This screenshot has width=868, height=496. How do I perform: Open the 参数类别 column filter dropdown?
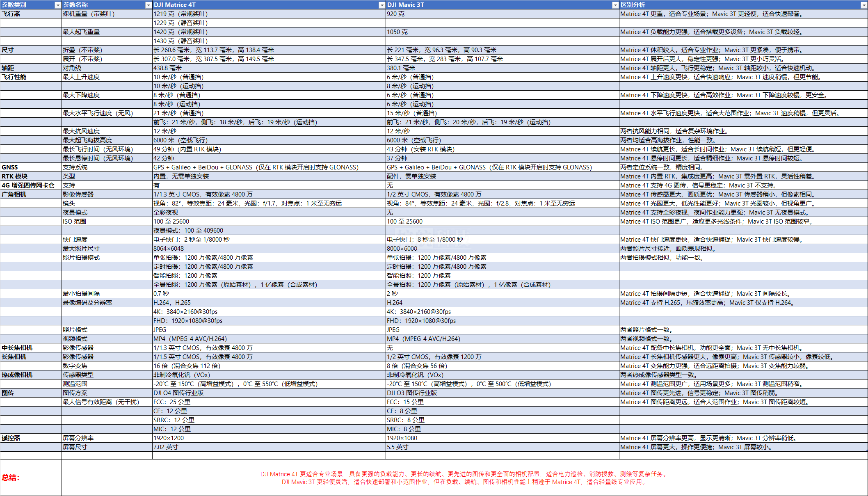57,5
